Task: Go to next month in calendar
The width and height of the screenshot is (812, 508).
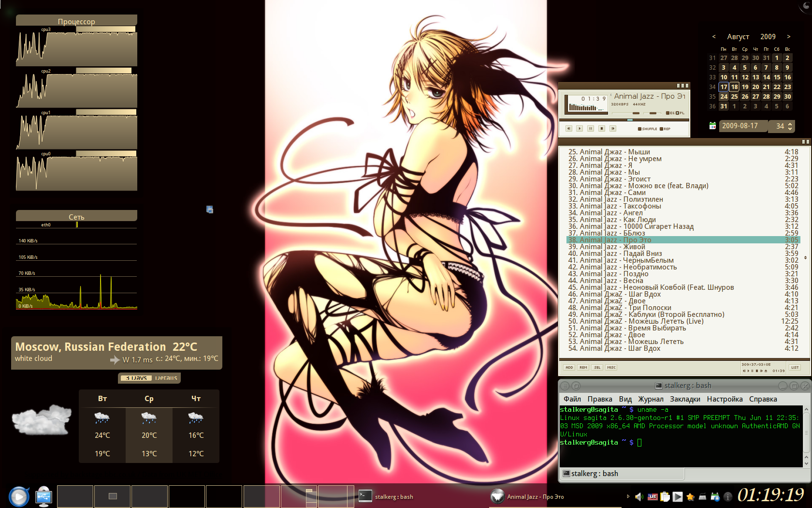Action: click(x=789, y=37)
